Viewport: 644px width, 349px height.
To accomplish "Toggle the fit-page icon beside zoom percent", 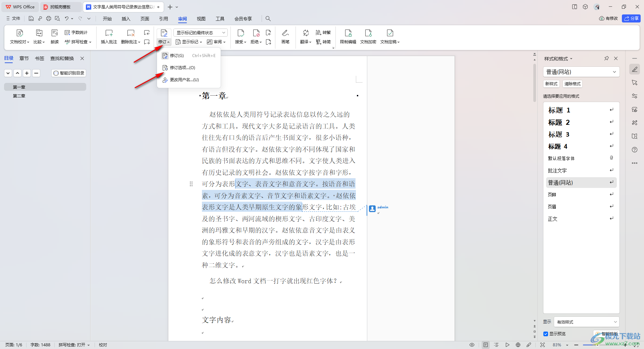I will pyautogui.click(x=543, y=345).
